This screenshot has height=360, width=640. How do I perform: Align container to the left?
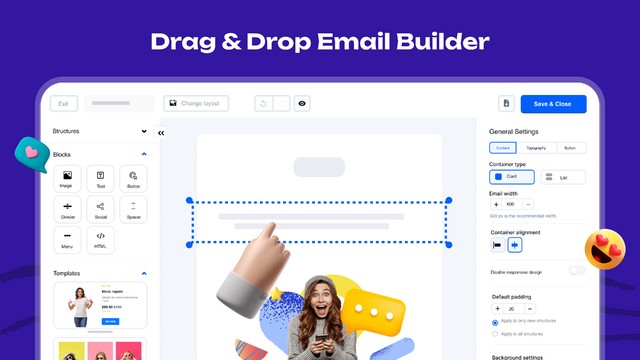pos(498,245)
